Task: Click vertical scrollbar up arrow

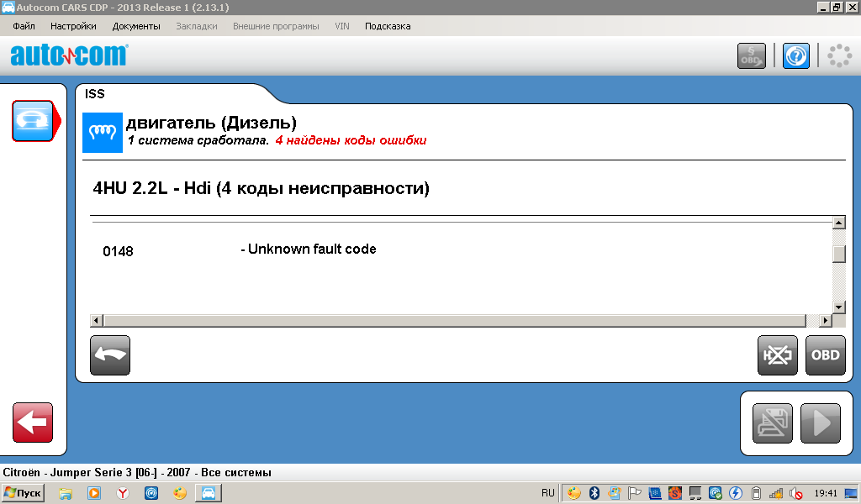Action: click(838, 223)
